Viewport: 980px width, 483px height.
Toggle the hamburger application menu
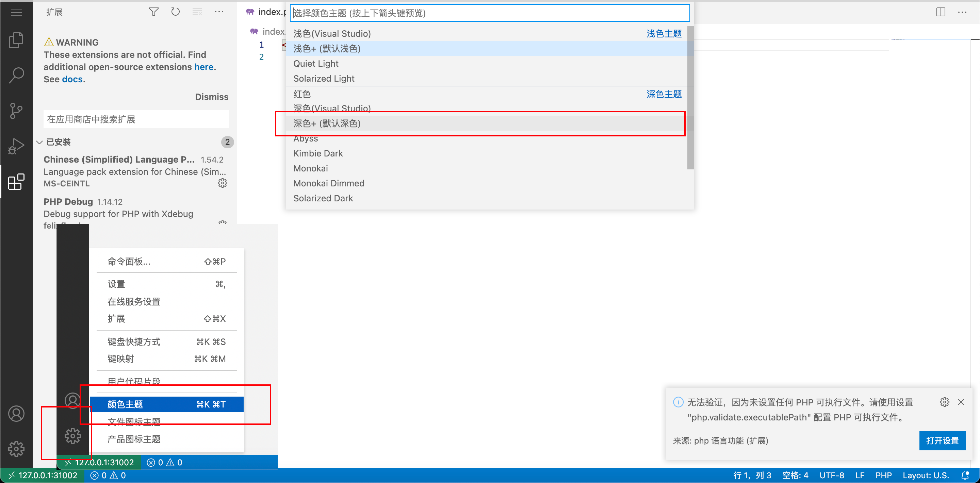(16, 13)
